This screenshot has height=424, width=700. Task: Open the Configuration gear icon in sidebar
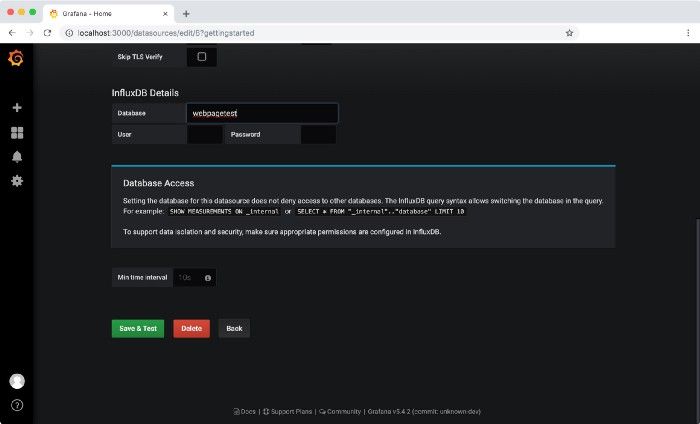click(x=17, y=181)
